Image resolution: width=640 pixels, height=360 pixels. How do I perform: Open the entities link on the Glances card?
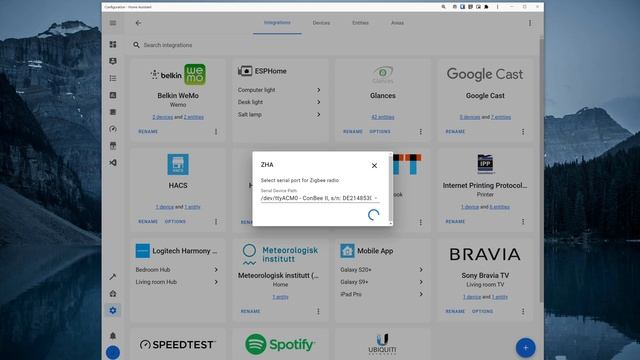tap(382, 117)
